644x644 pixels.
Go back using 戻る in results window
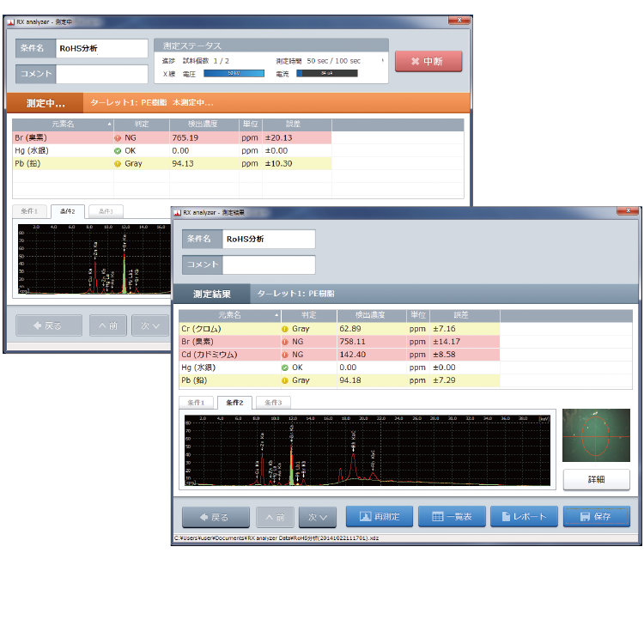click(x=216, y=517)
